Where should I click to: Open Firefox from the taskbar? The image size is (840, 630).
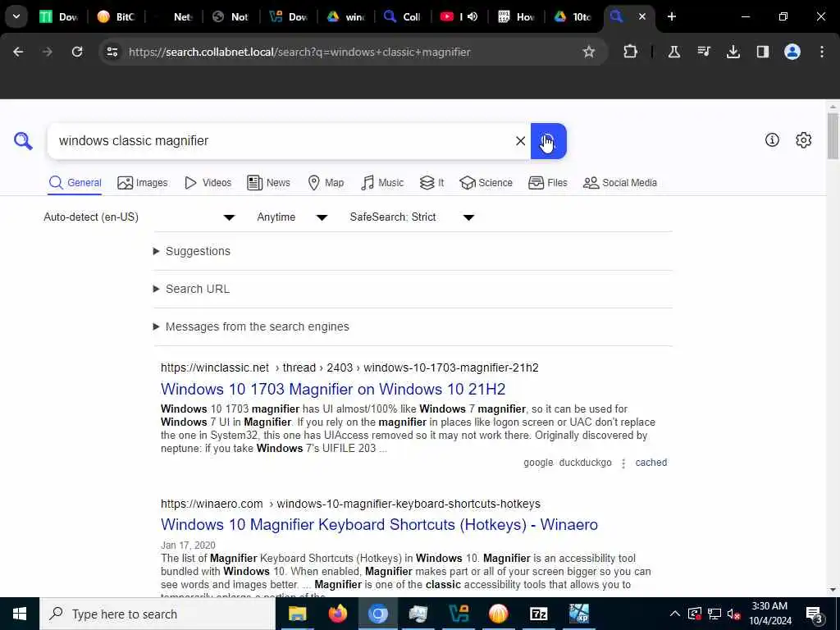click(x=337, y=614)
